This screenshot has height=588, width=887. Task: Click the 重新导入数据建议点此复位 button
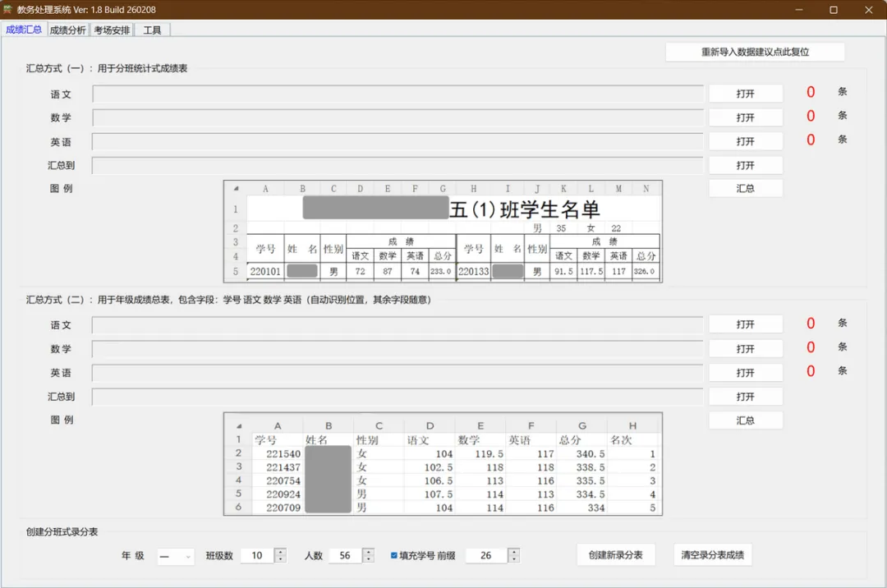pos(756,52)
